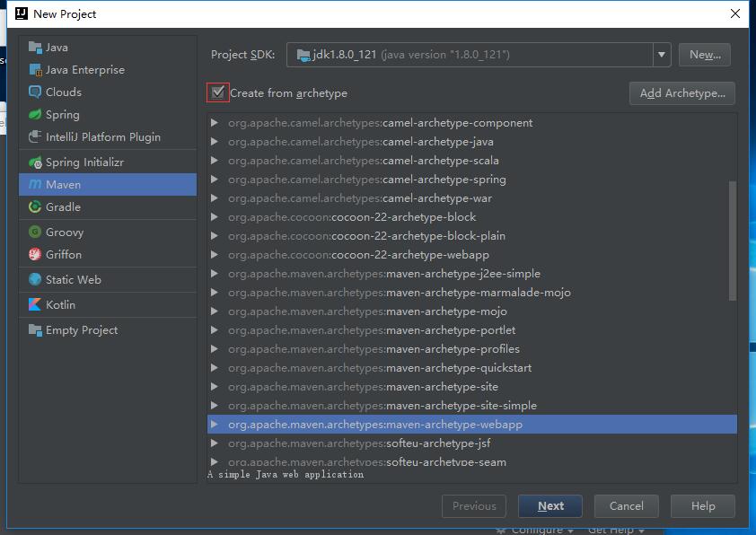Select the Java project type icon
This screenshot has width=756, height=535.
[35, 48]
